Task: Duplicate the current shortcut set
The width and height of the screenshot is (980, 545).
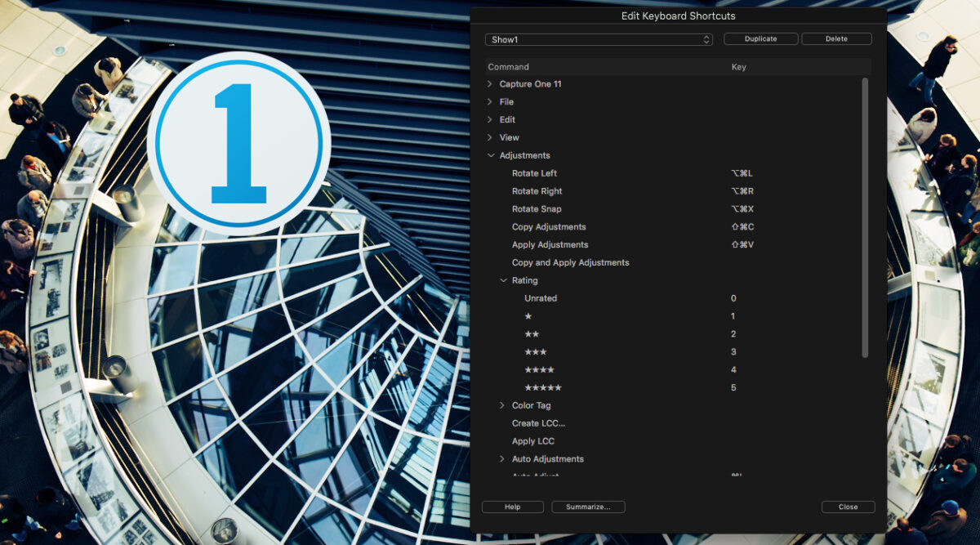Action: [760, 38]
